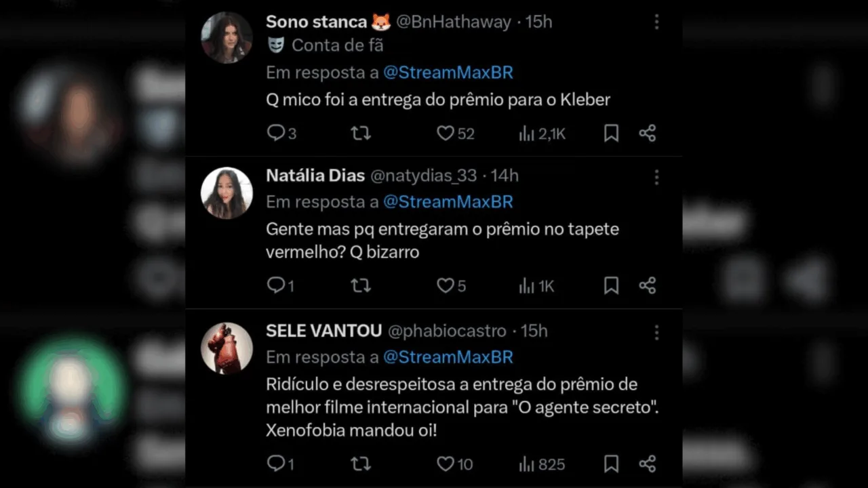Retweet Sono stanca's post about Kleber
Image resolution: width=868 pixels, height=488 pixels.
361,134
